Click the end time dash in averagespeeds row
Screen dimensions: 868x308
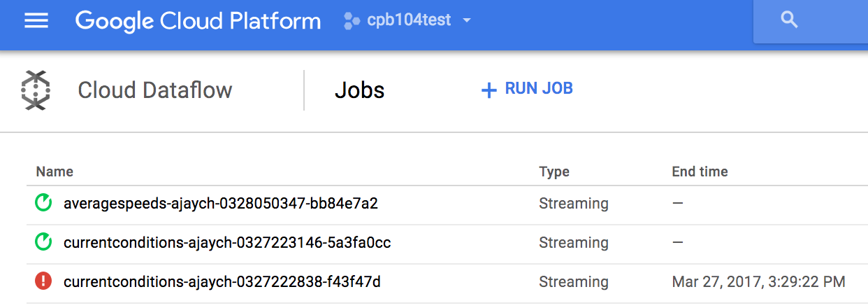pos(678,204)
